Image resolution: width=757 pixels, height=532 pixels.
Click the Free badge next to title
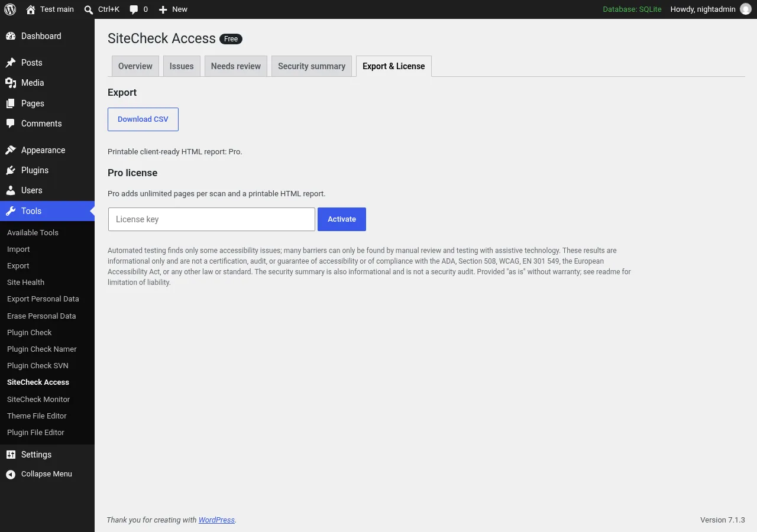tap(231, 39)
